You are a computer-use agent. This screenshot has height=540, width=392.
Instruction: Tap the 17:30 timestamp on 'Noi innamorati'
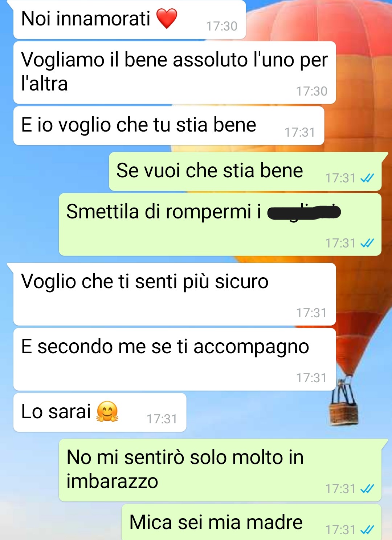point(222,26)
